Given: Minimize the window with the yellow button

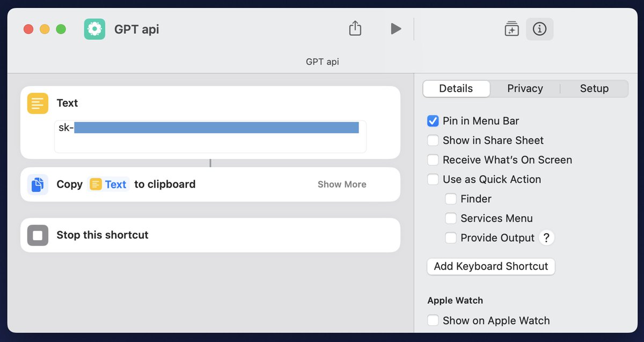Looking at the screenshot, I should point(45,29).
